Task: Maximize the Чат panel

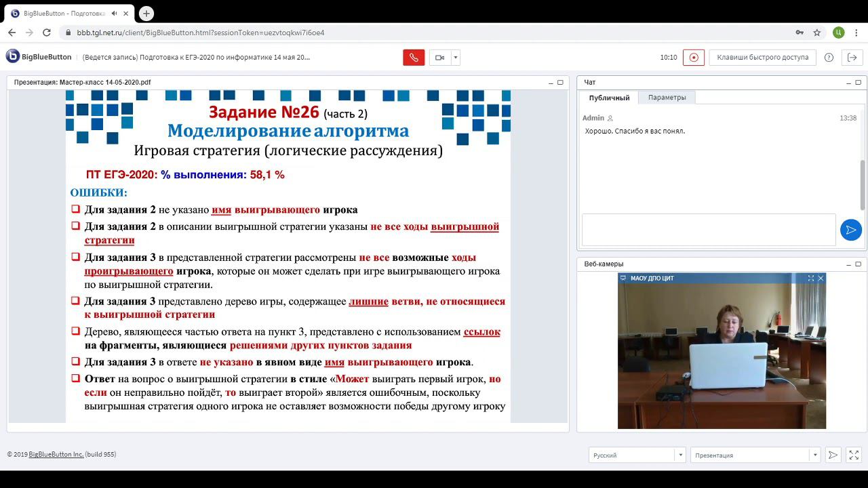Action: point(858,83)
